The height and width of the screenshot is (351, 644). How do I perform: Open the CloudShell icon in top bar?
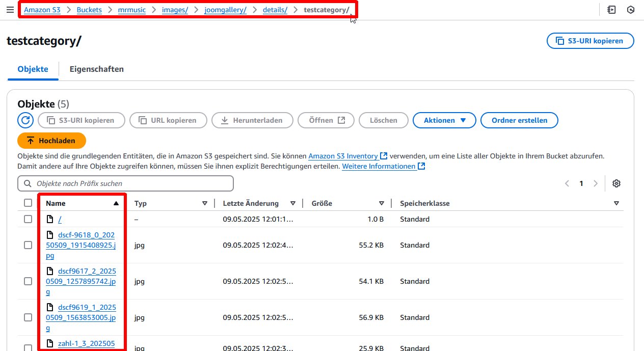(611, 10)
